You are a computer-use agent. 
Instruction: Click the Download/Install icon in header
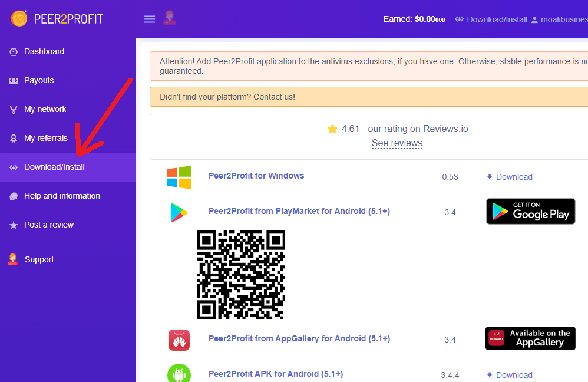(459, 19)
